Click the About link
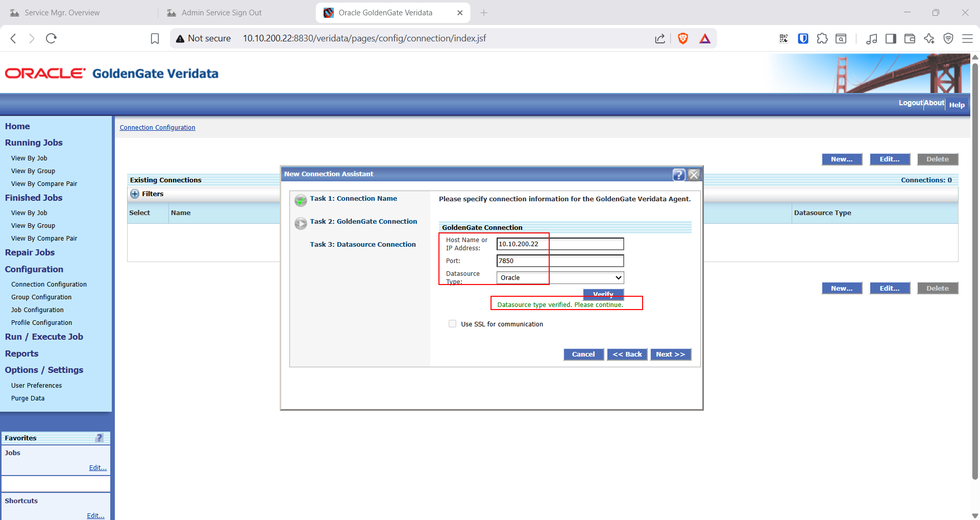 coord(934,103)
